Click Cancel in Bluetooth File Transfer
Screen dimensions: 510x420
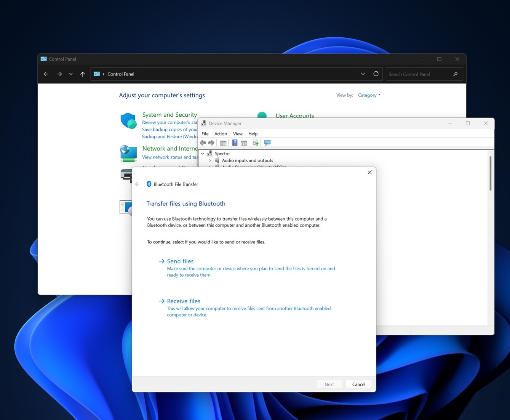tap(358, 384)
